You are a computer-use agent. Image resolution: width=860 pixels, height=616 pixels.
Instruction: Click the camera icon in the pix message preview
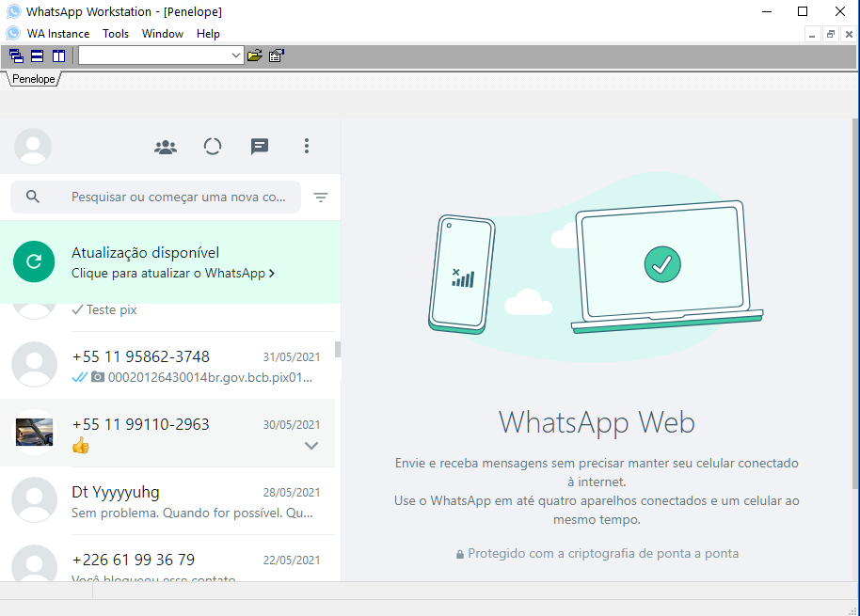(x=98, y=376)
